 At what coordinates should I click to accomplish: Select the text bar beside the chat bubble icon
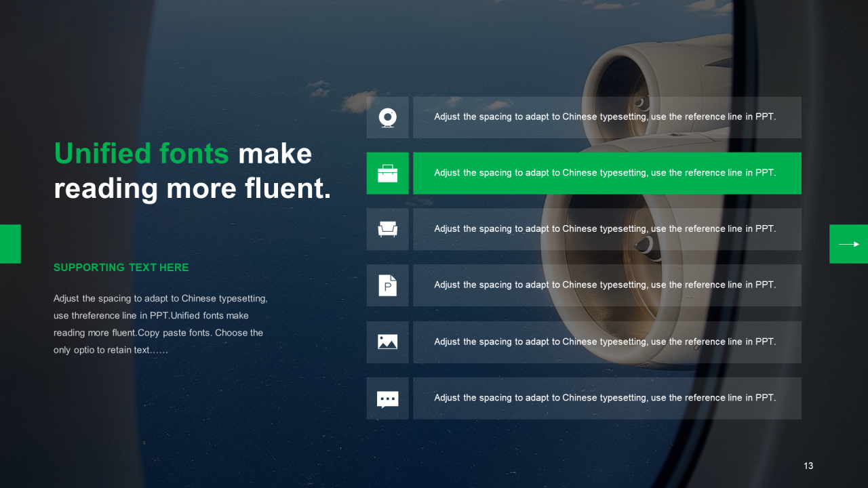click(x=607, y=399)
